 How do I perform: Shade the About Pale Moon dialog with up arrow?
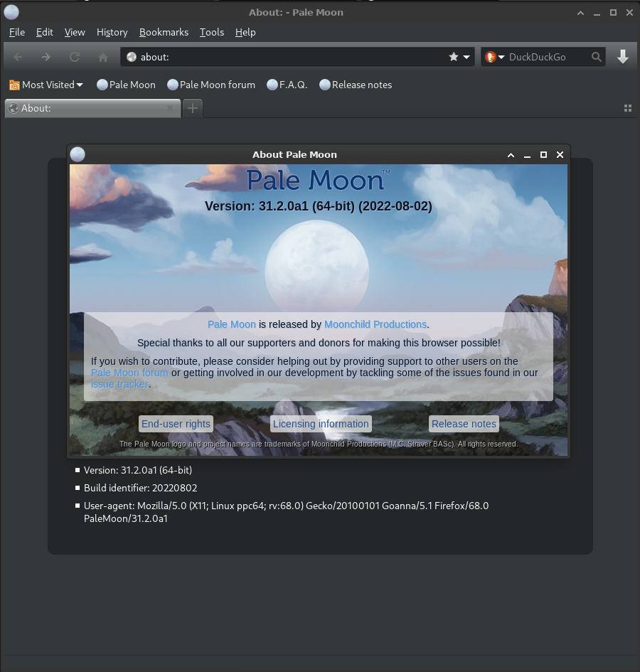pos(511,155)
